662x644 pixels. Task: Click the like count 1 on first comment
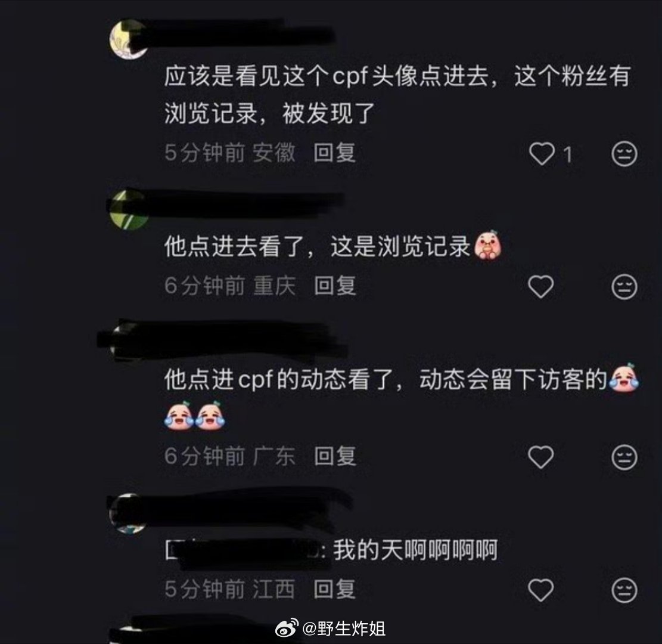pos(567,154)
